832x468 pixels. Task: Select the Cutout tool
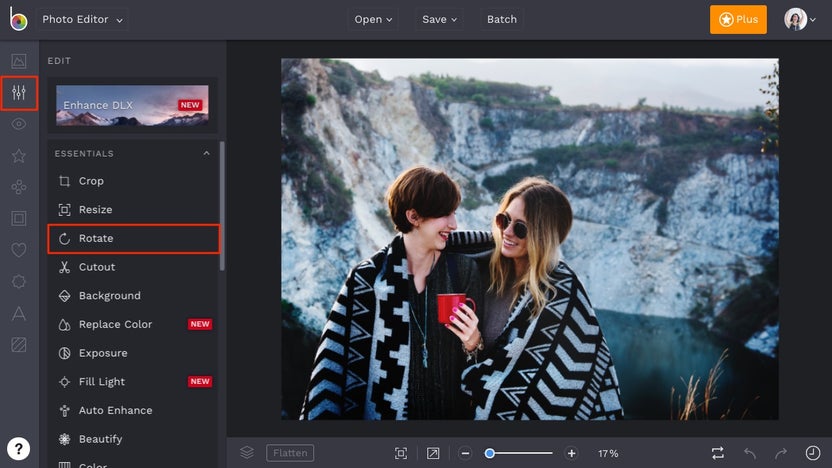pos(133,267)
